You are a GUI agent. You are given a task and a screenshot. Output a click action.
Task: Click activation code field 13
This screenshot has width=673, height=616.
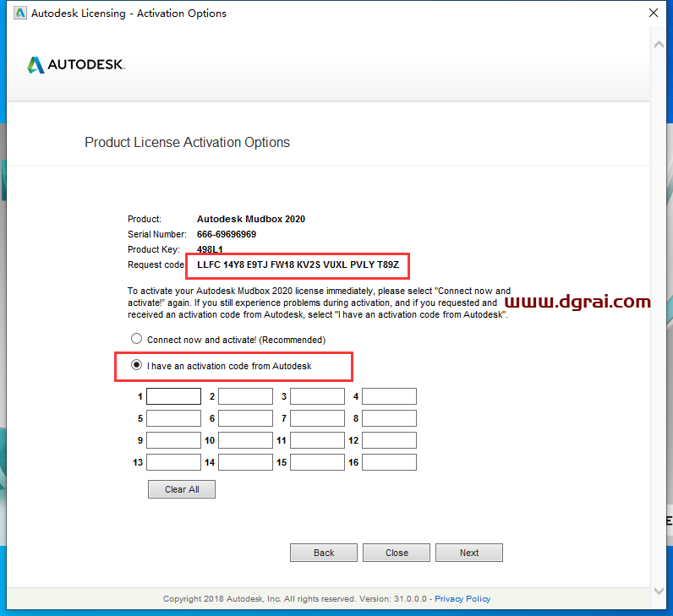pyautogui.click(x=173, y=462)
